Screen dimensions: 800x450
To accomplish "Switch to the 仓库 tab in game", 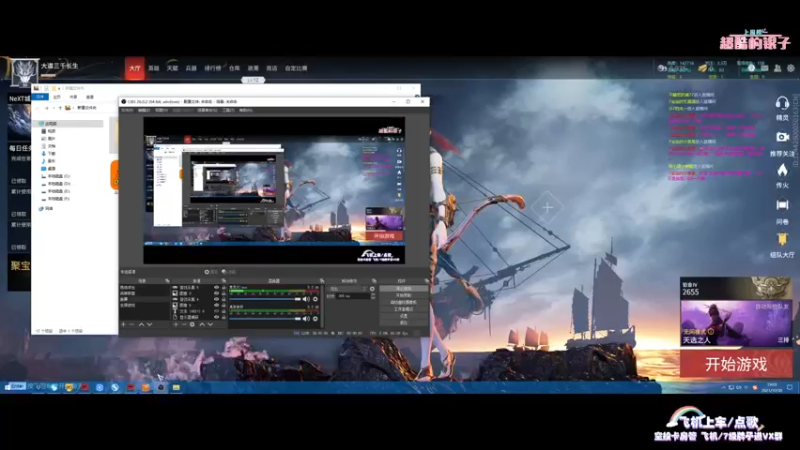I will [234, 68].
